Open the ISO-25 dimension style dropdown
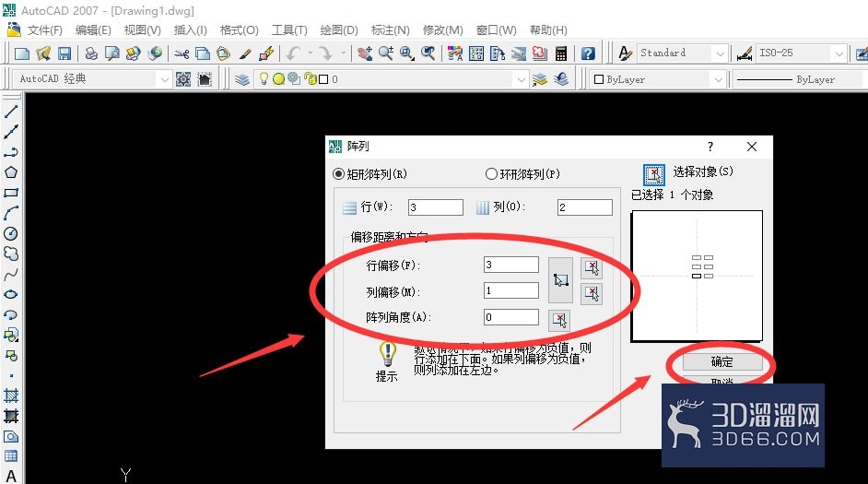The image size is (868, 484). point(839,53)
